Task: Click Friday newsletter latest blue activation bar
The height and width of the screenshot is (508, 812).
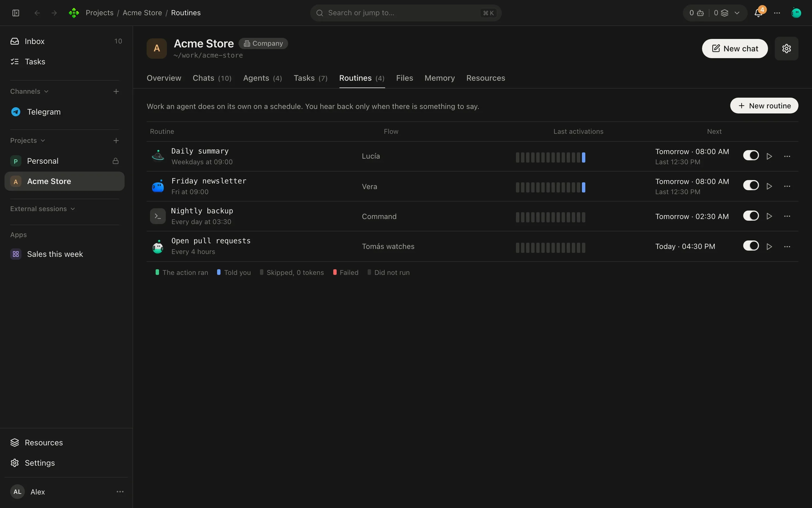Action: point(584,187)
